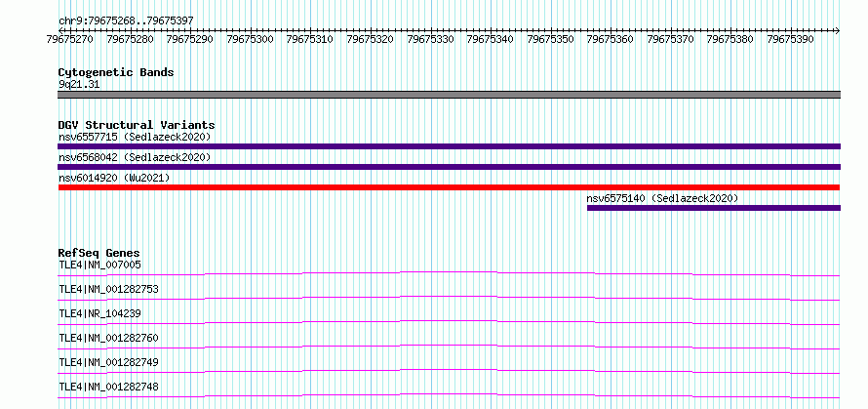This screenshot has width=868, height=409.
Task: Click ruler position 79675370
Action: click(670, 39)
